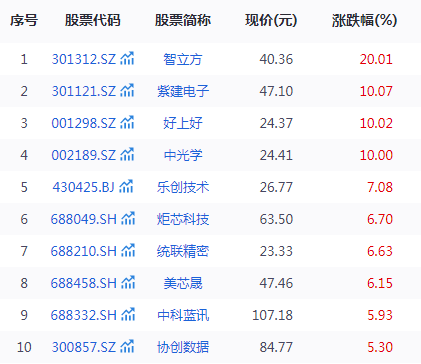Sort by 现价(元) column header
Image resolution: width=421 pixels, height=364 pixels.
(x=271, y=21)
